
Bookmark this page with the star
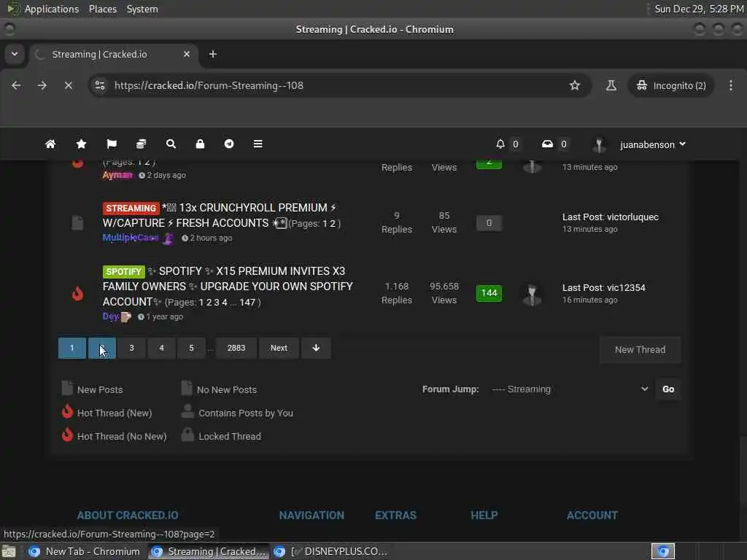click(x=575, y=85)
